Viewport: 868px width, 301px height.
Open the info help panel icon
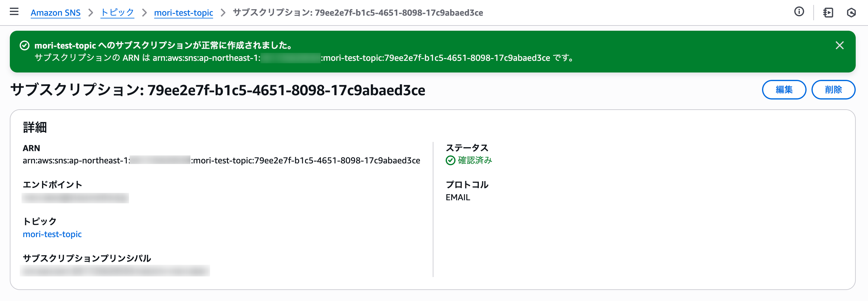pyautogui.click(x=799, y=12)
